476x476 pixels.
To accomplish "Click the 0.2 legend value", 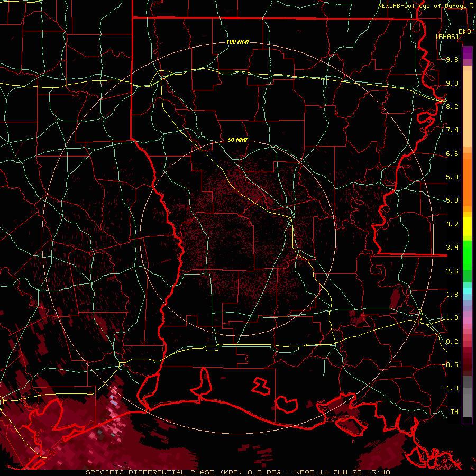I will (452, 342).
